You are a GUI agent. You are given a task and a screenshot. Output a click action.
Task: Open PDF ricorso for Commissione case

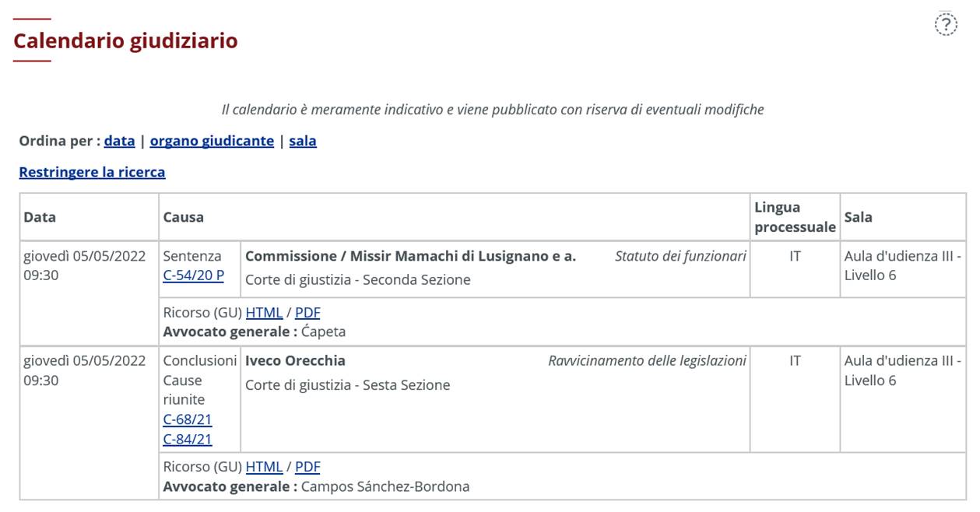(x=307, y=313)
